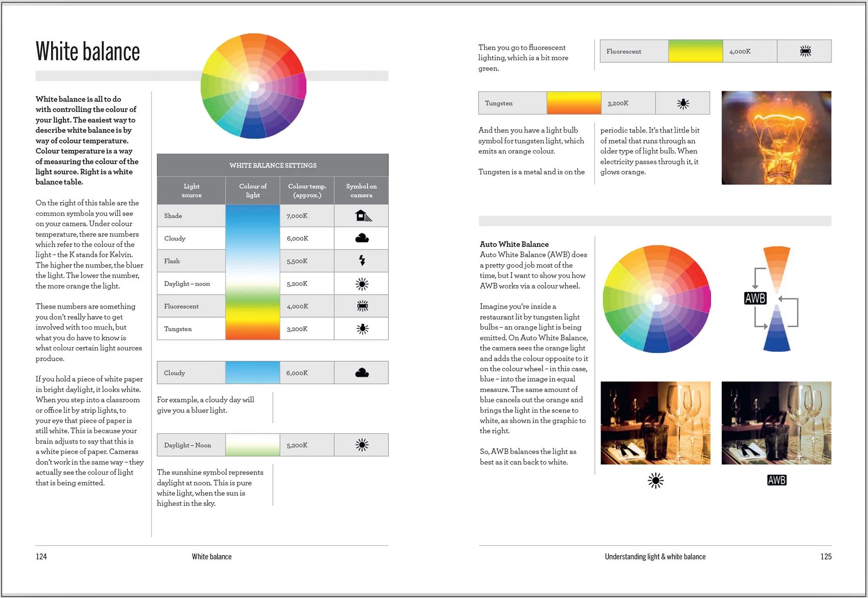The height and width of the screenshot is (598, 868).
Task: Click the AWB icon beneath the corrected photo
Action: (x=777, y=480)
